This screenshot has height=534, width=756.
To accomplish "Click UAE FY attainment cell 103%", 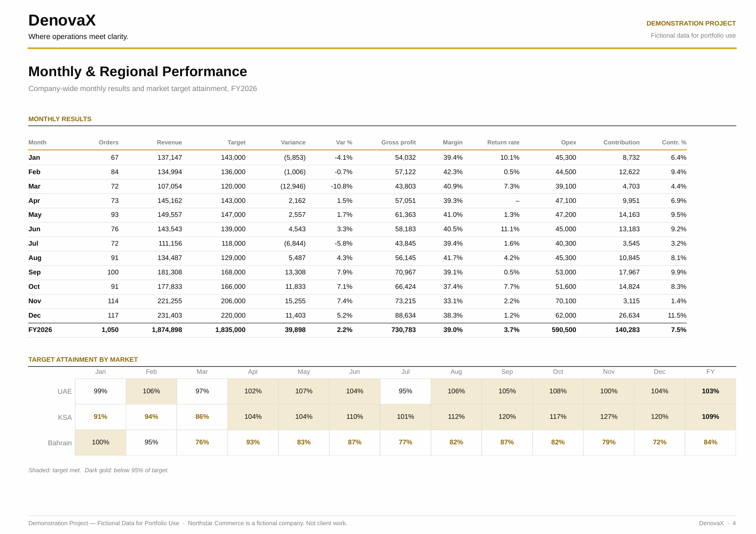I will 711,391.
